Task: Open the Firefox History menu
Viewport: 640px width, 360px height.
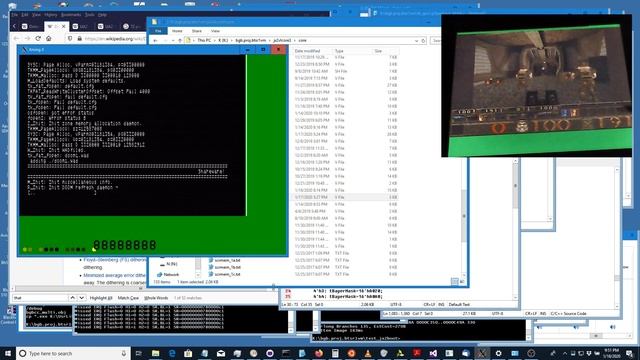Action: tap(51, 15)
